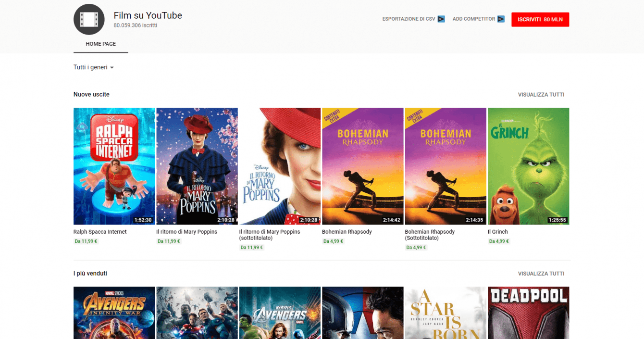
Task: Click the 1:52:30 duration badge
Action: [x=143, y=220]
